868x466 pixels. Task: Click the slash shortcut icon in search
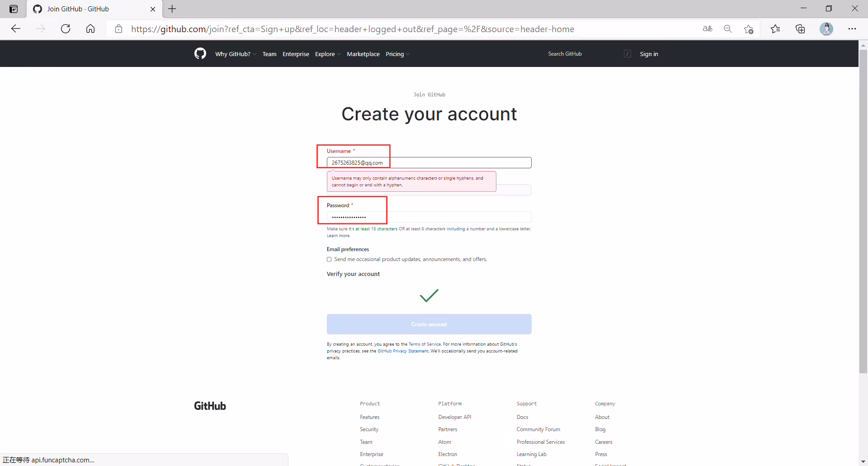(627, 54)
